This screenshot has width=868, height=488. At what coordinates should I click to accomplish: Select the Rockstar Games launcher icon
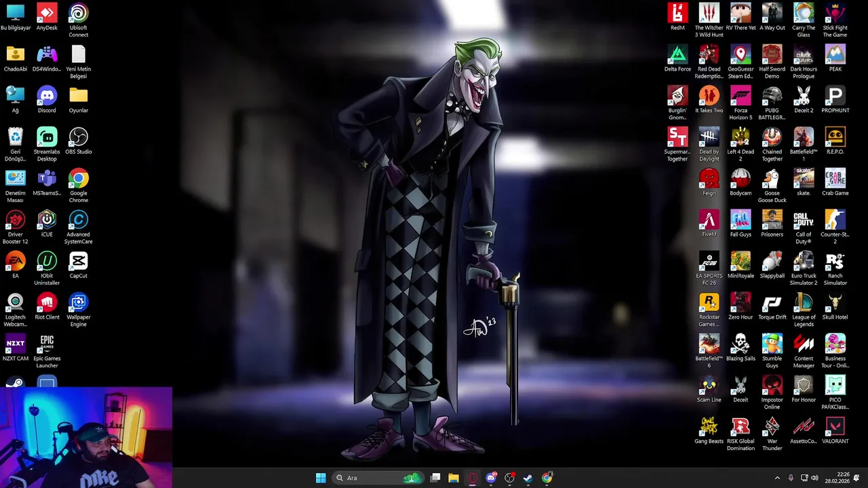tap(709, 310)
